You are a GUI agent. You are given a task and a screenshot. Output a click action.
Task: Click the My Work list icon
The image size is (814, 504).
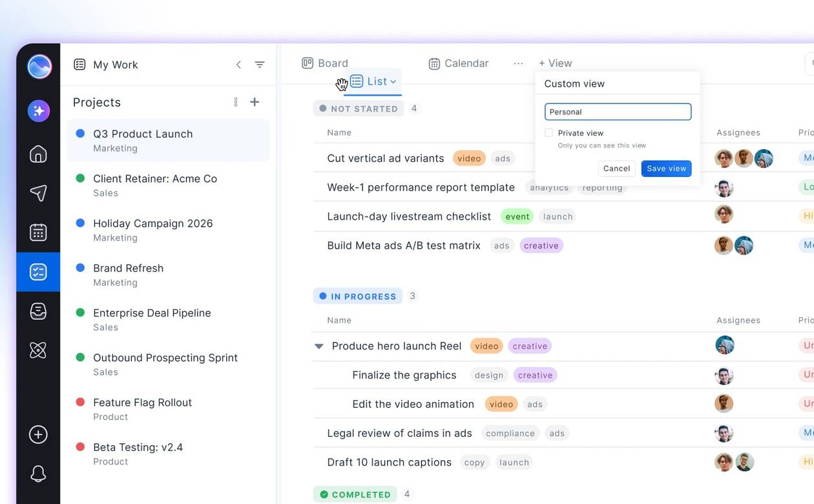79,65
